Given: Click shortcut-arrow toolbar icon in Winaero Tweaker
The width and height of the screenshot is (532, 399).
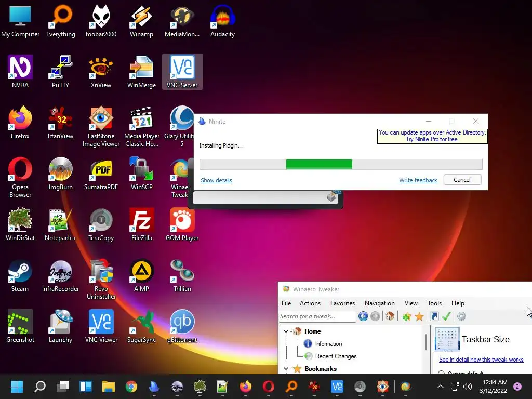Looking at the screenshot, I should click(434, 316).
